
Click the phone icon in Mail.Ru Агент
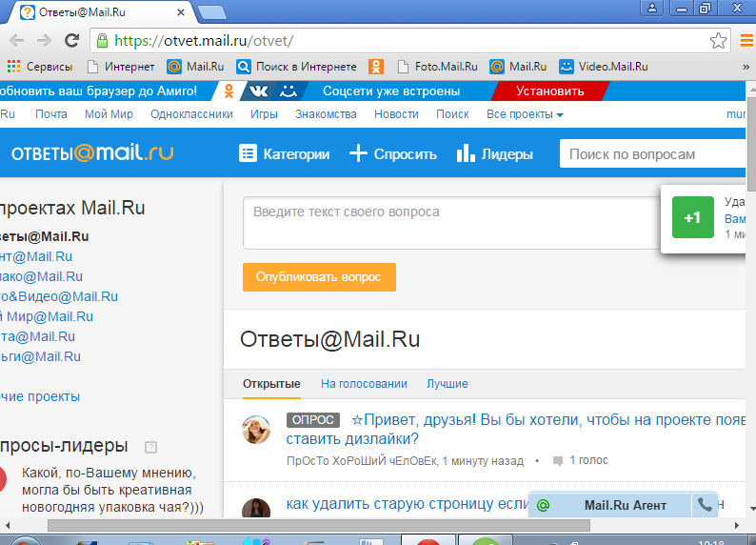(705, 505)
